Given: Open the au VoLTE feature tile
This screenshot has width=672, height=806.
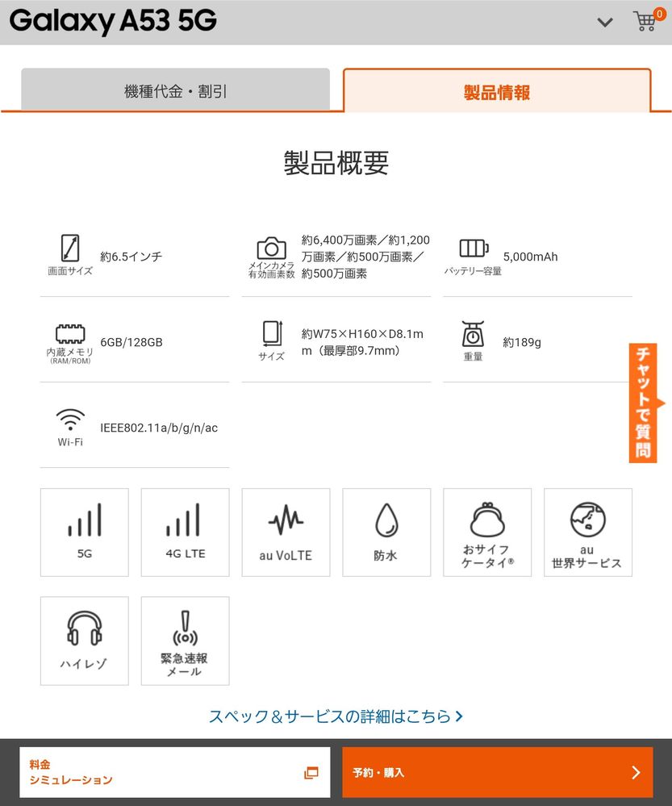Looking at the screenshot, I should tap(286, 532).
